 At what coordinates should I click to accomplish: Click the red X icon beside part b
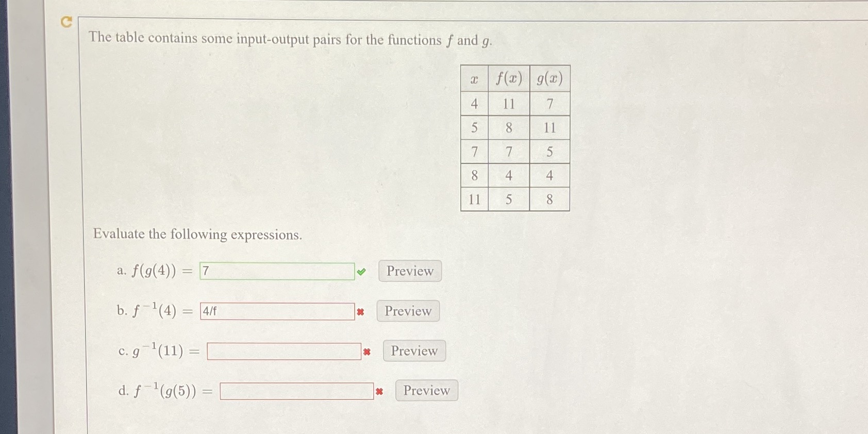pyautogui.click(x=360, y=311)
